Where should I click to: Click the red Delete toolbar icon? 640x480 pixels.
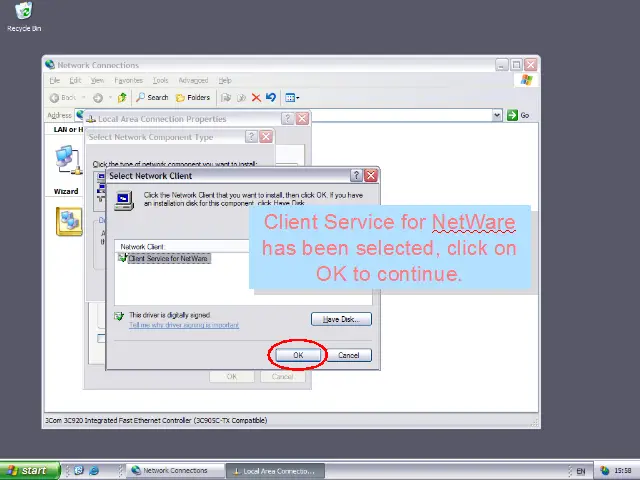click(x=256, y=98)
